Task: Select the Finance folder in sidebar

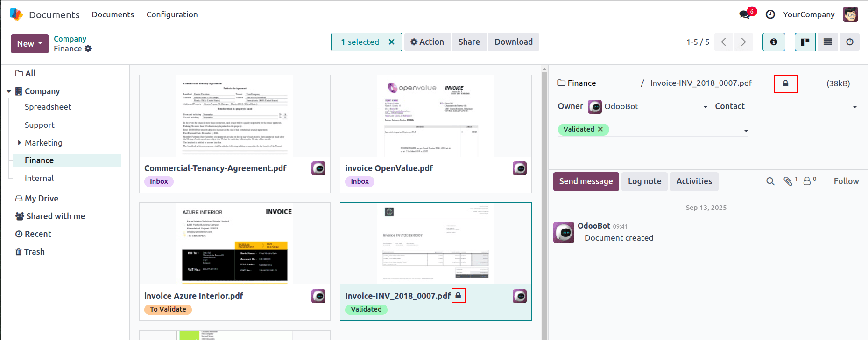Action: click(67, 160)
